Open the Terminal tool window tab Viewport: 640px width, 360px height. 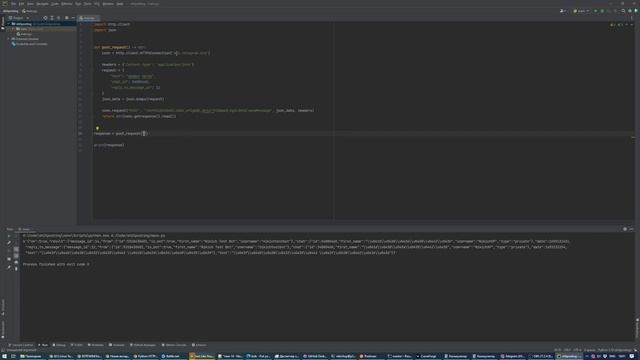tap(117, 345)
